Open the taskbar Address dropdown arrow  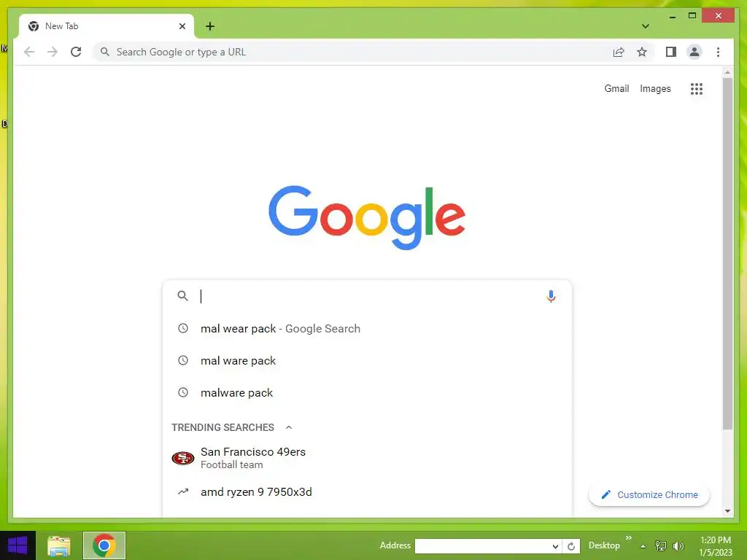click(555, 546)
